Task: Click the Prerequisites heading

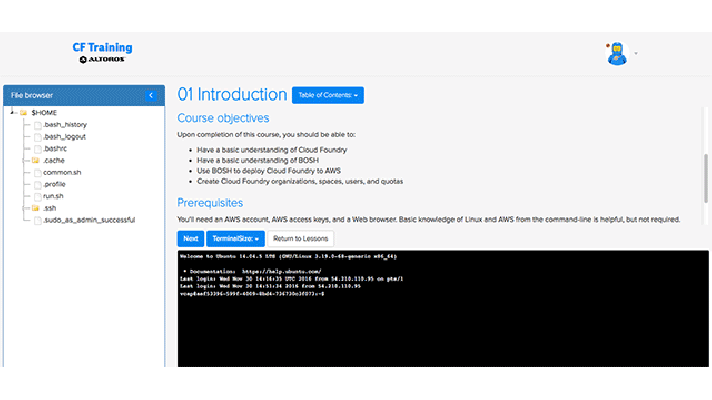Action: click(x=210, y=202)
